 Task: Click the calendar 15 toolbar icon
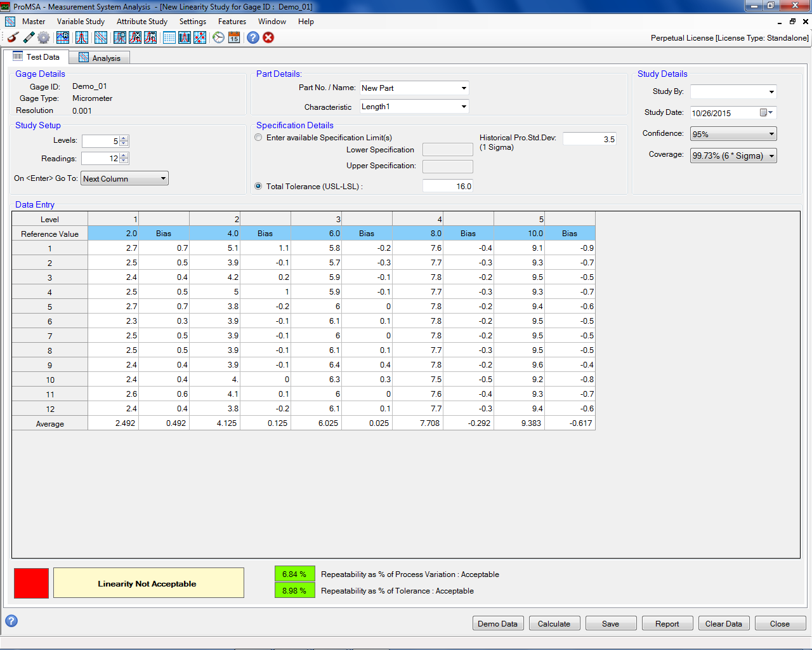(234, 37)
